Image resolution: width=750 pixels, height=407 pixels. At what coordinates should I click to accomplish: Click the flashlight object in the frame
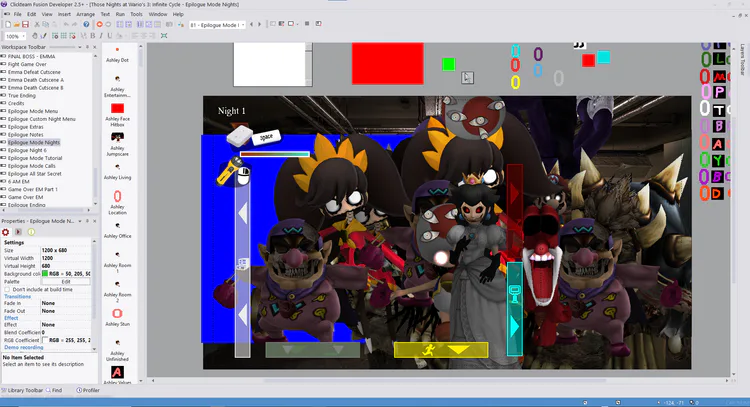(x=230, y=170)
